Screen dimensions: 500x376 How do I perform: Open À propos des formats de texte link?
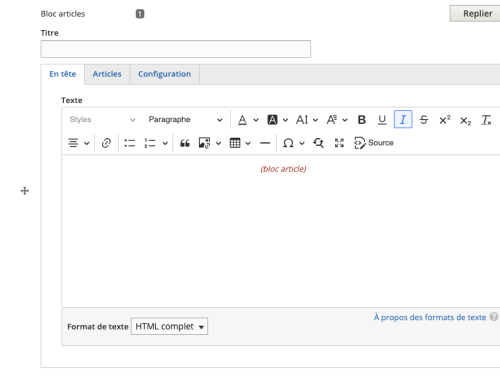click(x=430, y=317)
